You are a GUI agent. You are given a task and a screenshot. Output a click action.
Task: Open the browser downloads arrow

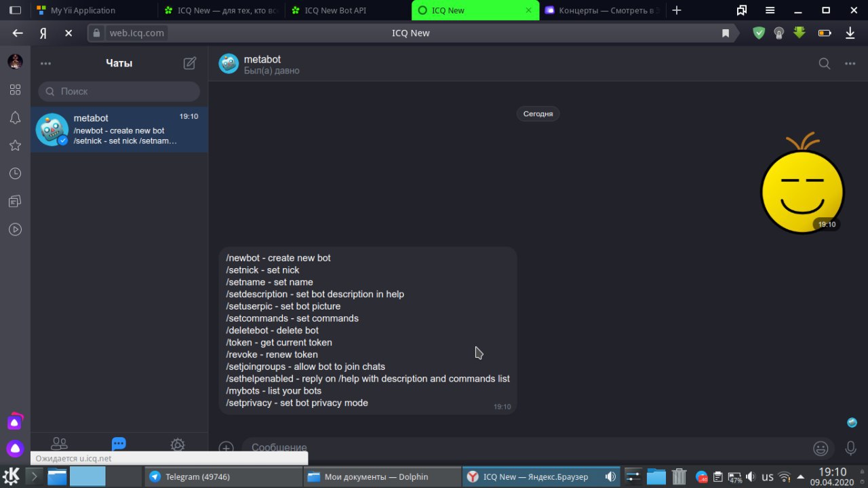pyautogui.click(x=850, y=33)
